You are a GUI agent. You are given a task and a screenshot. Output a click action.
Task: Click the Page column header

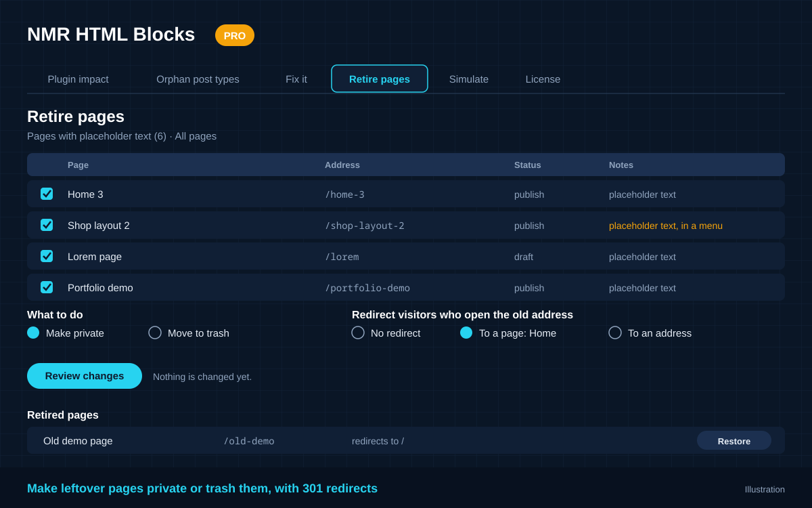78,165
